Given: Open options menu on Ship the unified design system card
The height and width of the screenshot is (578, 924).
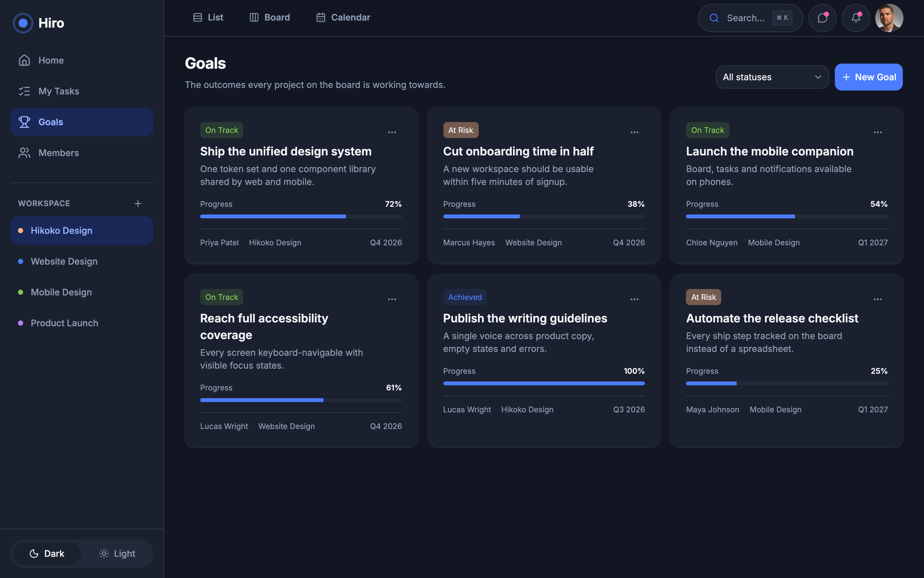Looking at the screenshot, I should 392,132.
